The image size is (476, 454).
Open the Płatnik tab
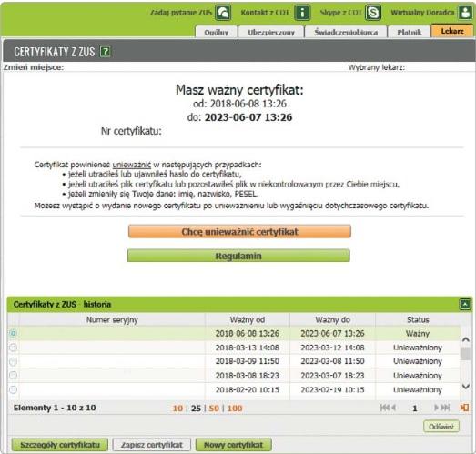click(x=410, y=32)
